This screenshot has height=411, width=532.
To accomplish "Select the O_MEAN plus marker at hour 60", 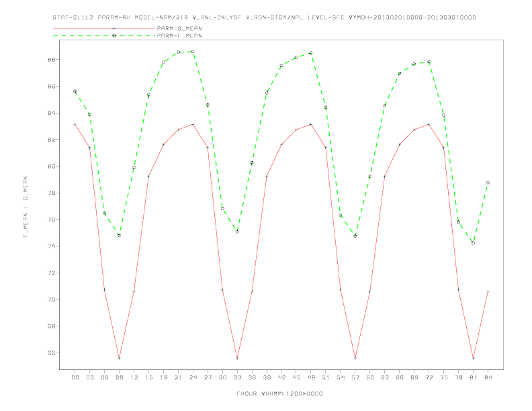I will [x=370, y=291].
